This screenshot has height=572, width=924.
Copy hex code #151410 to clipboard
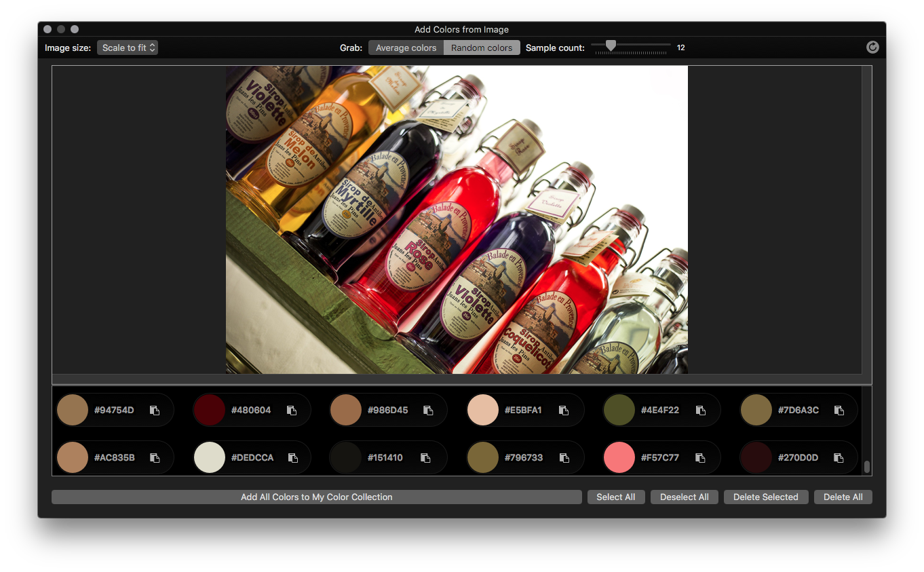(425, 458)
